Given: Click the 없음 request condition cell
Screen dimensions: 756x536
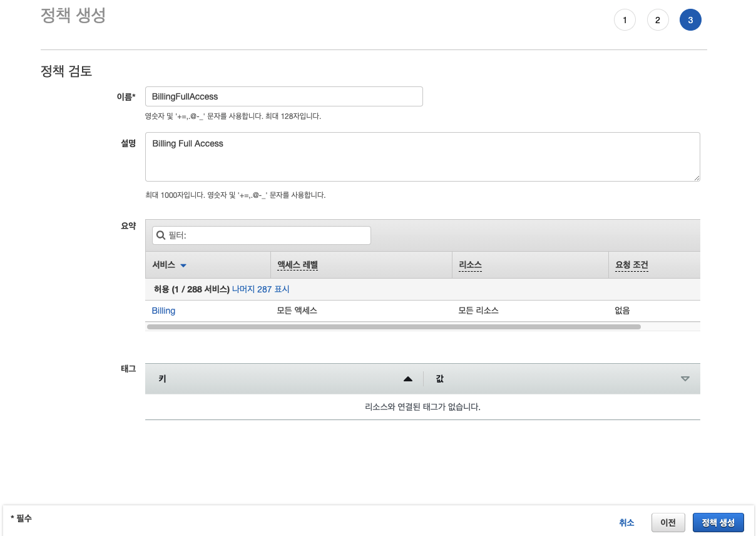Looking at the screenshot, I should click(x=623, y=311).
